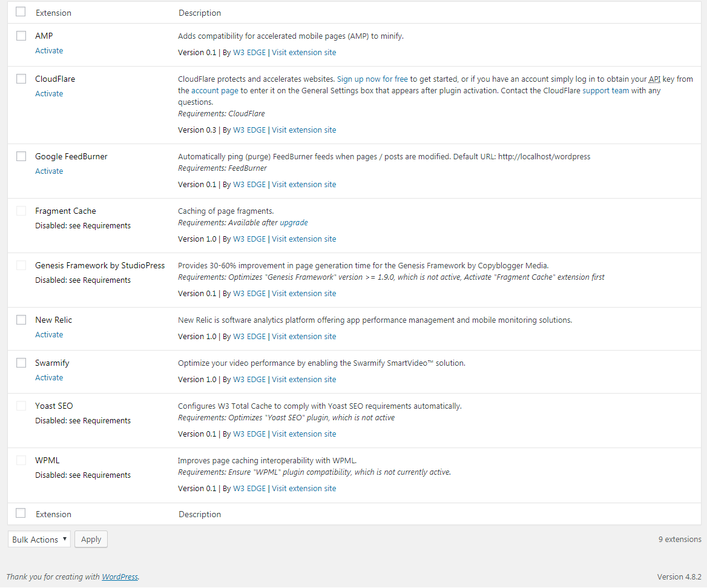This screenshot has width=707, height=588.
Task: Open the CloudFlare 'support team' link
Action: click(x=605, y=91)
